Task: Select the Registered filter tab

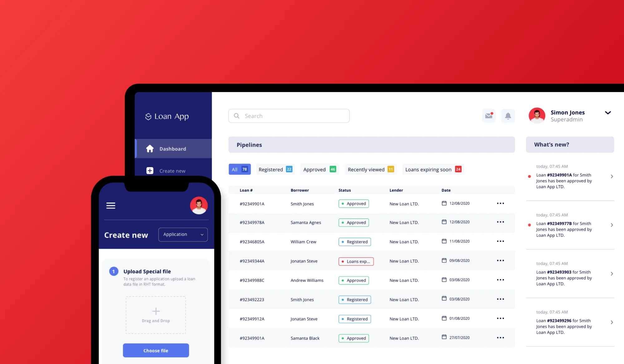Action: click(x=275, y=169)
